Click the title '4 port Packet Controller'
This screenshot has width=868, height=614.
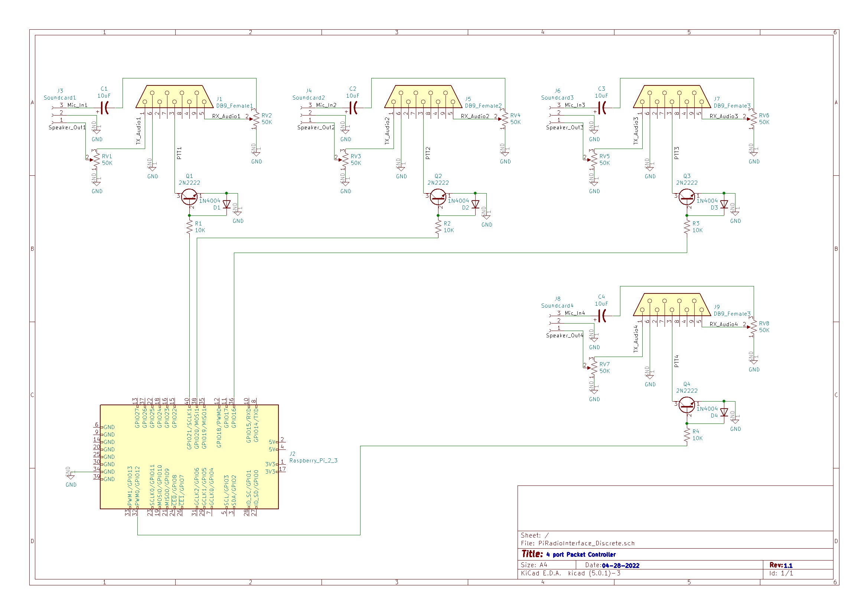pos(581,555)
